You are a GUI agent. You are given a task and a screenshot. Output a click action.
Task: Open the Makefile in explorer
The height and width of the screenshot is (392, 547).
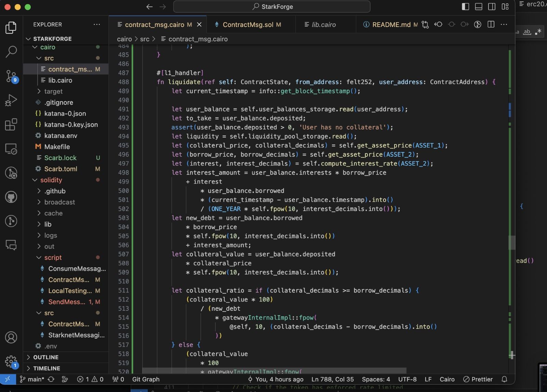[66, 147]
